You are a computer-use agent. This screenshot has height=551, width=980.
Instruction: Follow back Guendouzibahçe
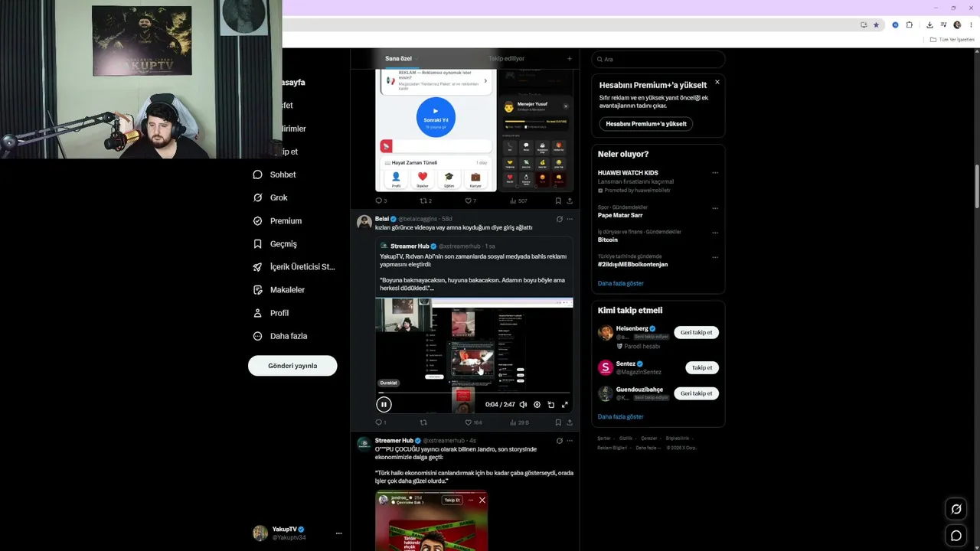(696, 393)
